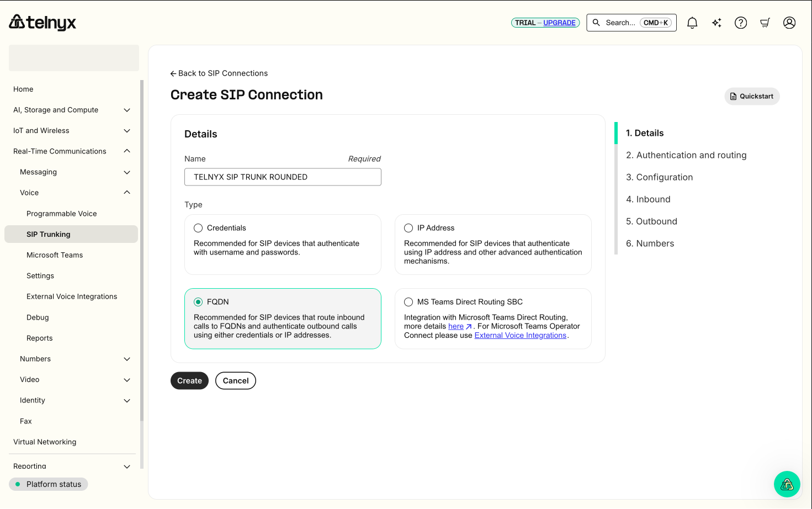Viewport: 812px width, 509px height.
Task: Open the shopping cart icon
Action: [765, 23]
